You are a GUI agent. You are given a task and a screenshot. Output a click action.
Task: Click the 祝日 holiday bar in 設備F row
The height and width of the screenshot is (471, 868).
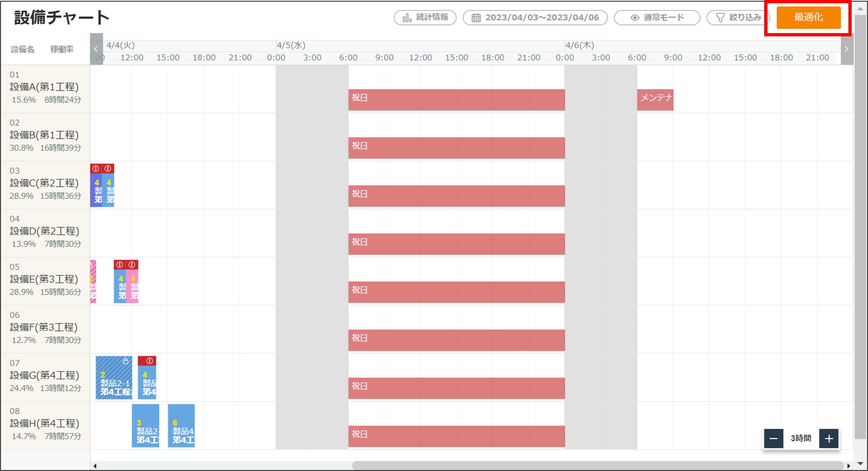(x=457, y=340)
